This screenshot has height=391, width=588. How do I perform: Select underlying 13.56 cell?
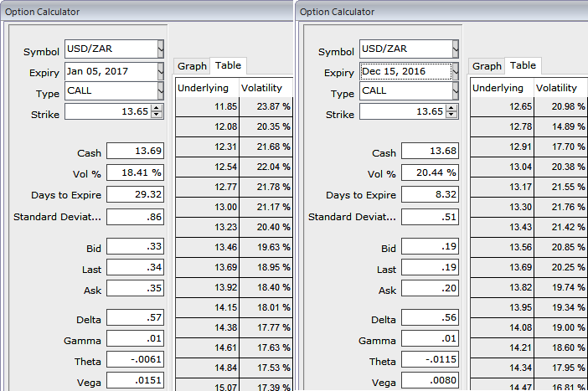(x=502, y=248)
